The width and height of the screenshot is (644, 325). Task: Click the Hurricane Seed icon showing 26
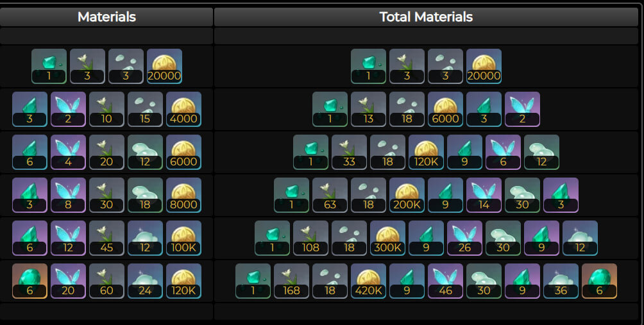coord(464,238)
